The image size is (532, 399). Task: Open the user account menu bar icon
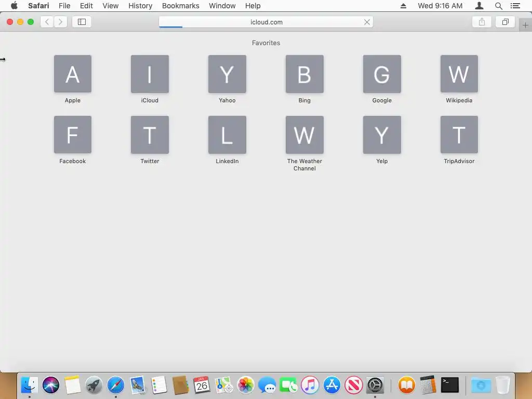click(479, 6)
